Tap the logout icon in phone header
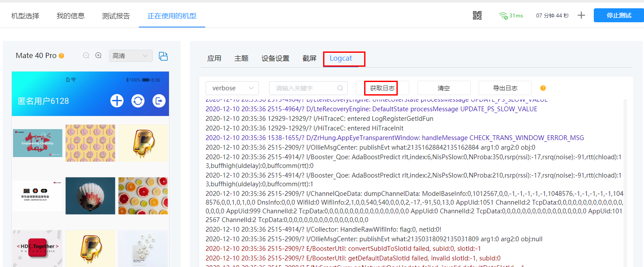The height and width of the screenshot is (267, 644). point(158,101)
